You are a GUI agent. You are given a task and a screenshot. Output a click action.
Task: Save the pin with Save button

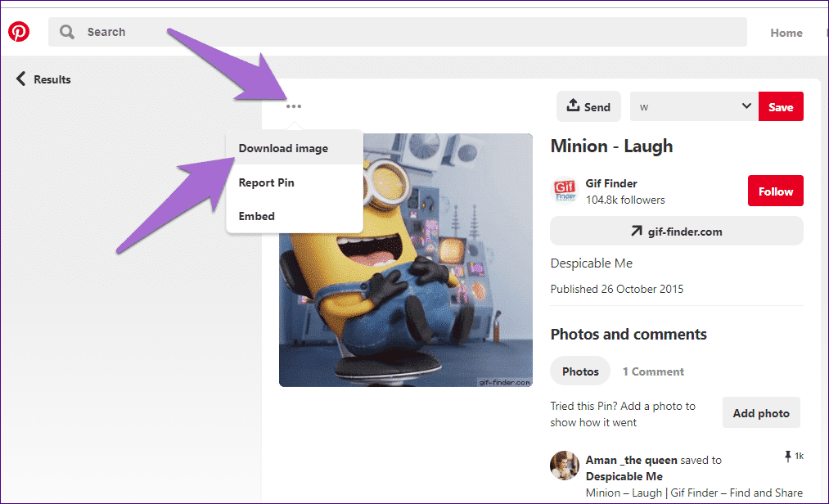pos(781,106)
